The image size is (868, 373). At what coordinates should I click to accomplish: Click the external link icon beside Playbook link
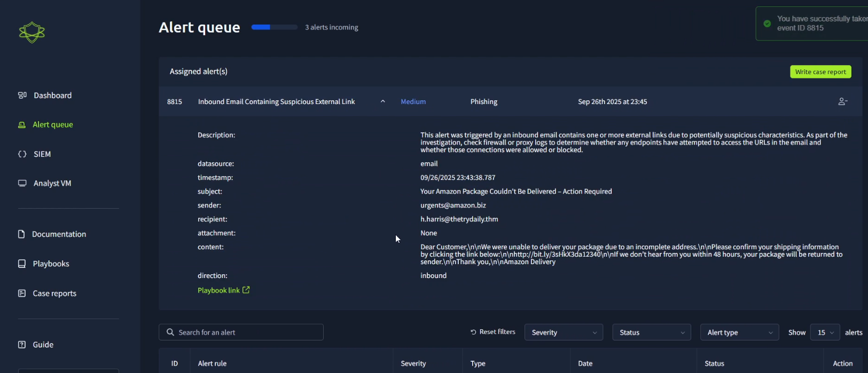246,290
